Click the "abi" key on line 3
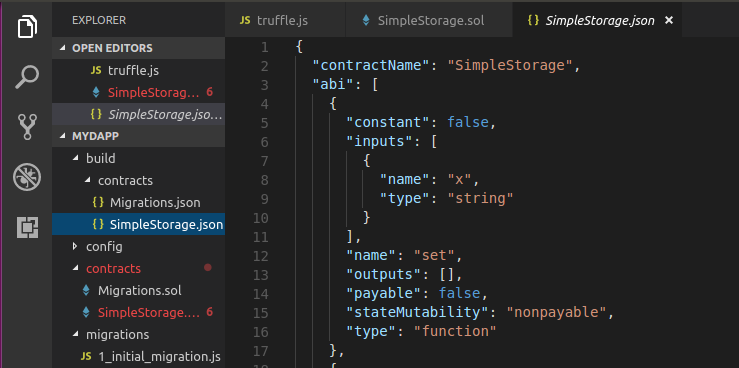 (x=334, y=84)
